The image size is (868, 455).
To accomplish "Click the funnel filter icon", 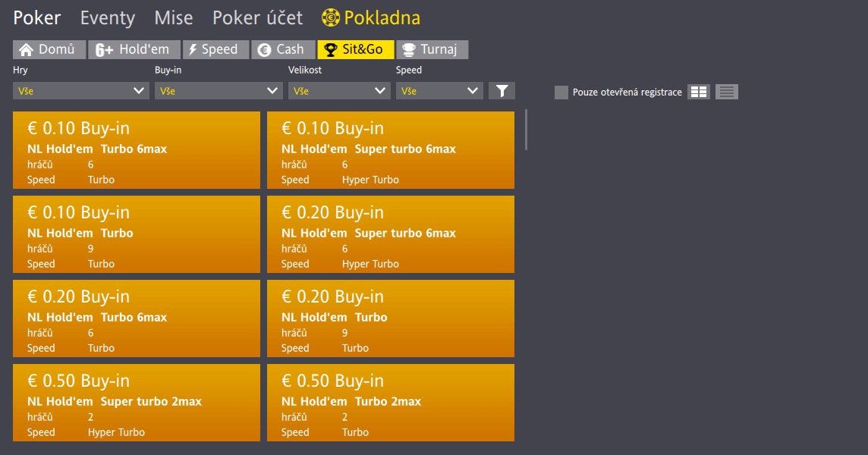I will [502, 91].
